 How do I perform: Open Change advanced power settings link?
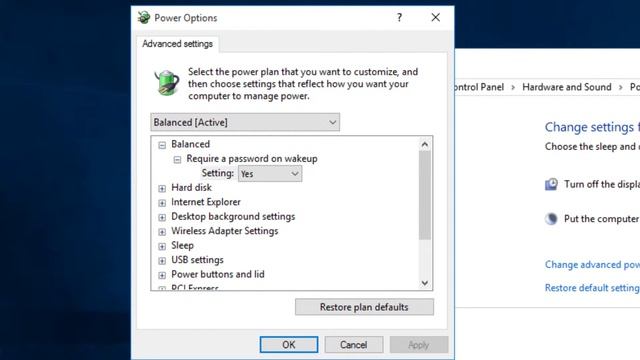[592, 264]
